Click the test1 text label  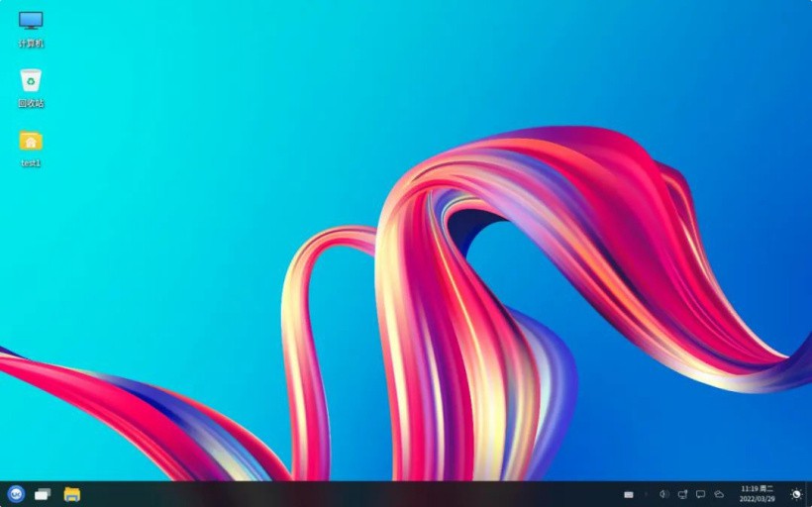point(31,162)
